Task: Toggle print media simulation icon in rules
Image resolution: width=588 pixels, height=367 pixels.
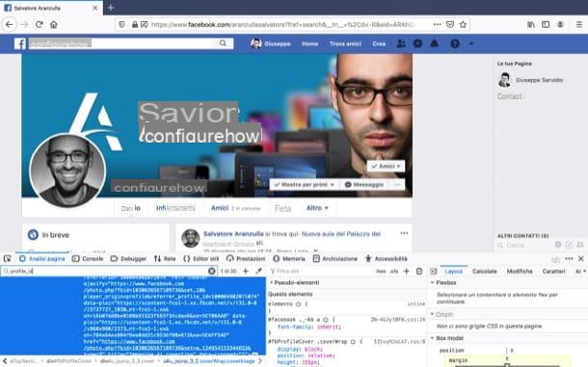Action: tap(419, 271)
